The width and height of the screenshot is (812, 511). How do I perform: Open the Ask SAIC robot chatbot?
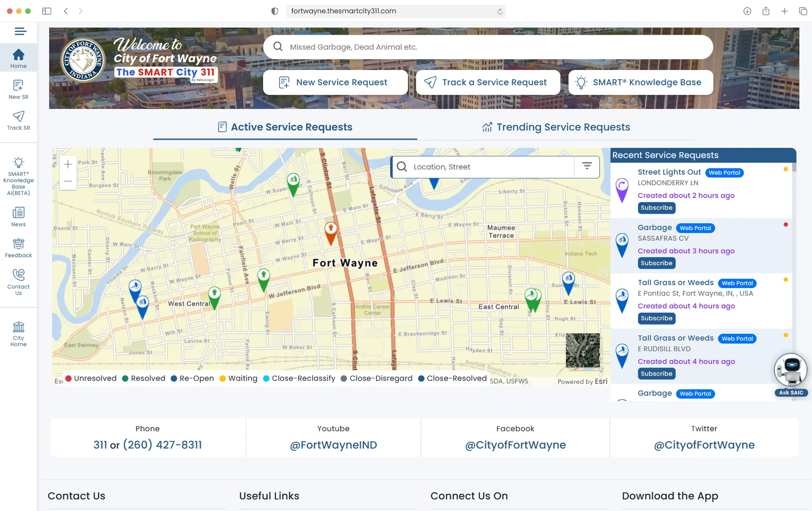[791, 374]
